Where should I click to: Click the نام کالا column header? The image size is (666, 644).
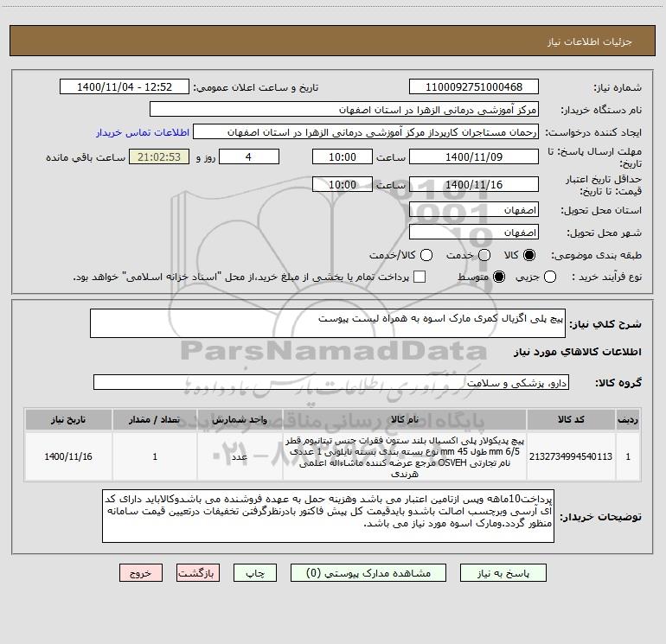click(405, 419)
